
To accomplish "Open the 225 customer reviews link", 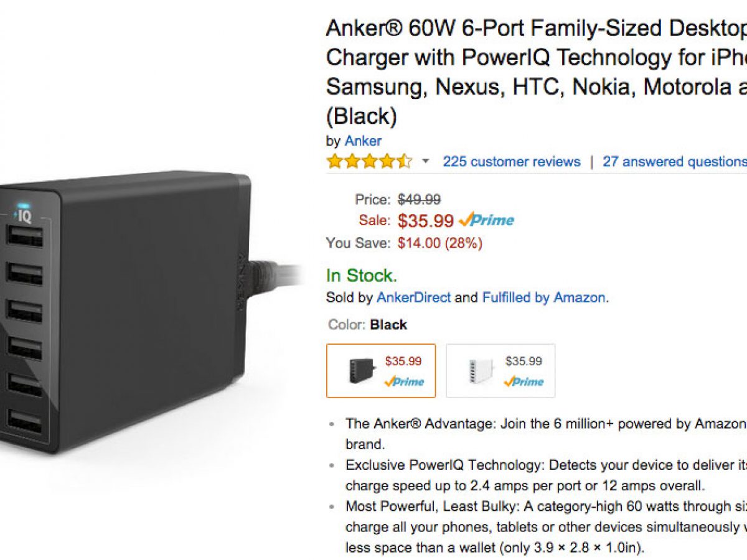I will (x=511, y=162).
